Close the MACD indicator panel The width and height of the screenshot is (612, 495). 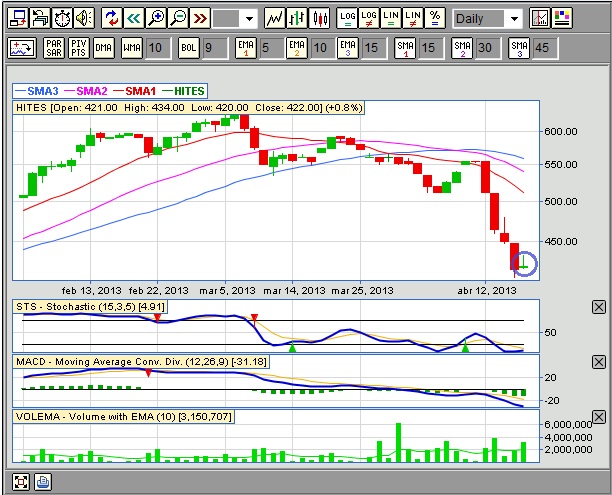599,362
